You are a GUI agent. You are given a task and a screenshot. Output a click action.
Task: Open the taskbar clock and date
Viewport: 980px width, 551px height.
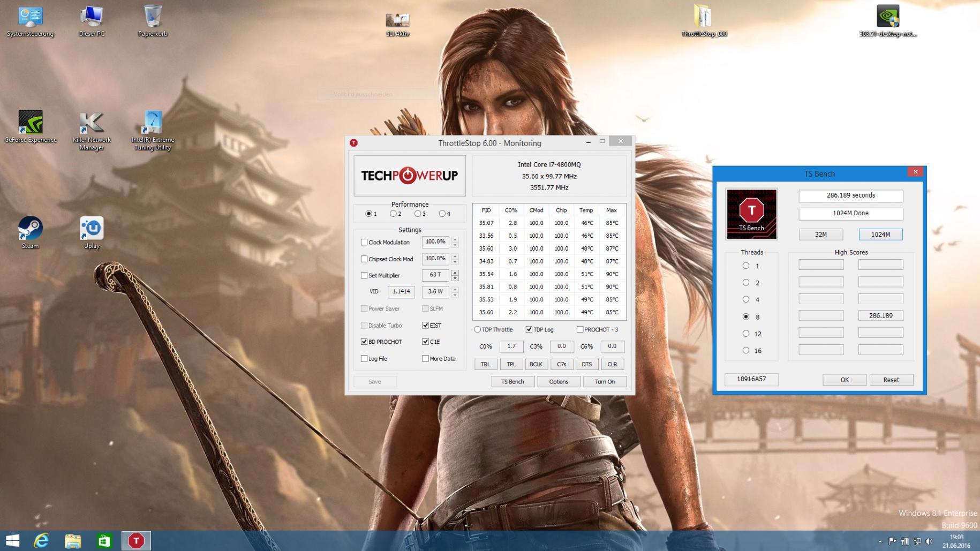point(956,541)
